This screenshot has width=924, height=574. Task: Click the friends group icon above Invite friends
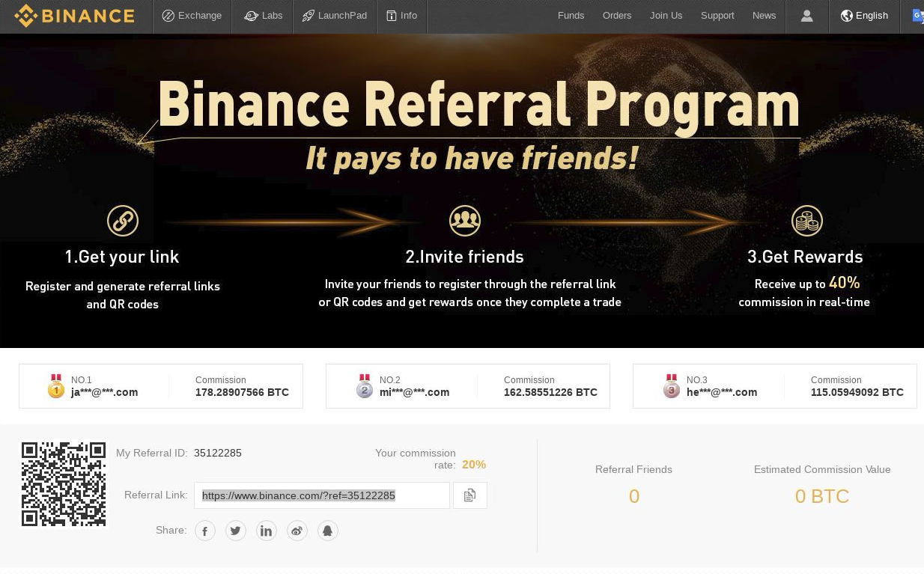click(465, 221)
